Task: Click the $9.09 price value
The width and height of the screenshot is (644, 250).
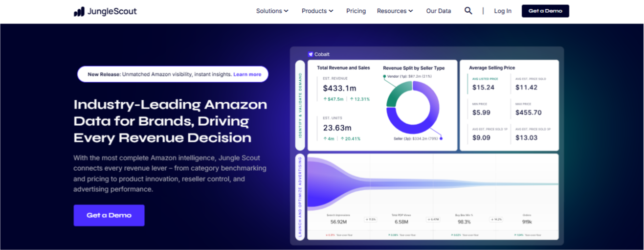Action: coord(481,137)
